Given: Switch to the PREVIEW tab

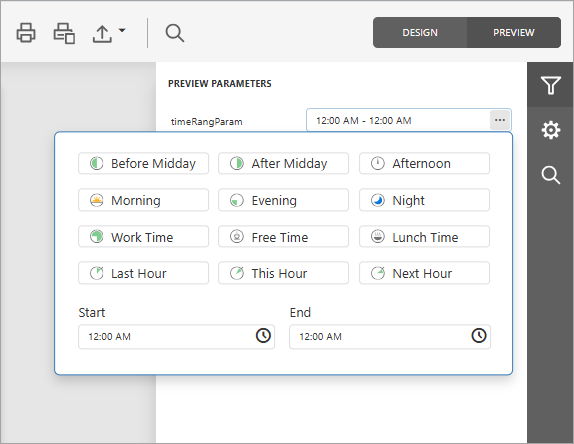Looking at the screenshot, I should pyautogui.click(x=514, y=33).
